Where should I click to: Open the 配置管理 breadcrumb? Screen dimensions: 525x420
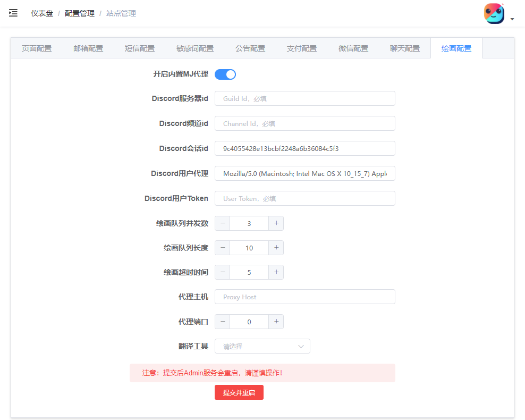tap(80, 13)
